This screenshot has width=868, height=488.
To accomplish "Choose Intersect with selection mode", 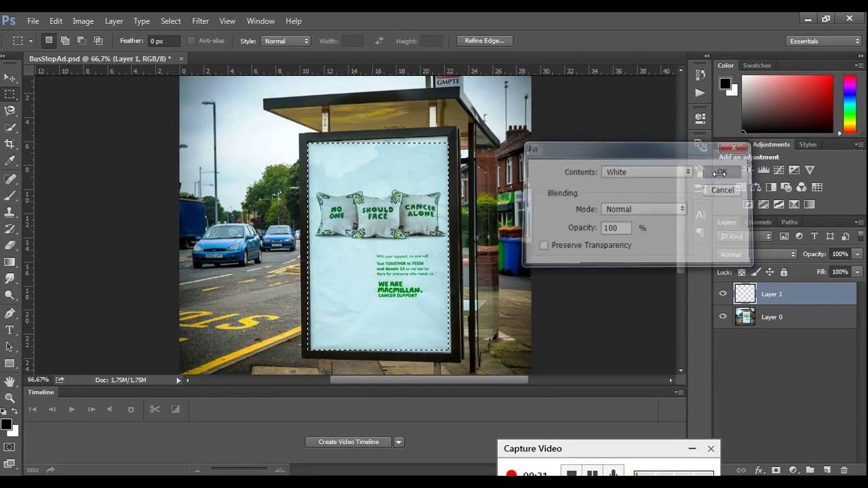I will tap(98, 41).
